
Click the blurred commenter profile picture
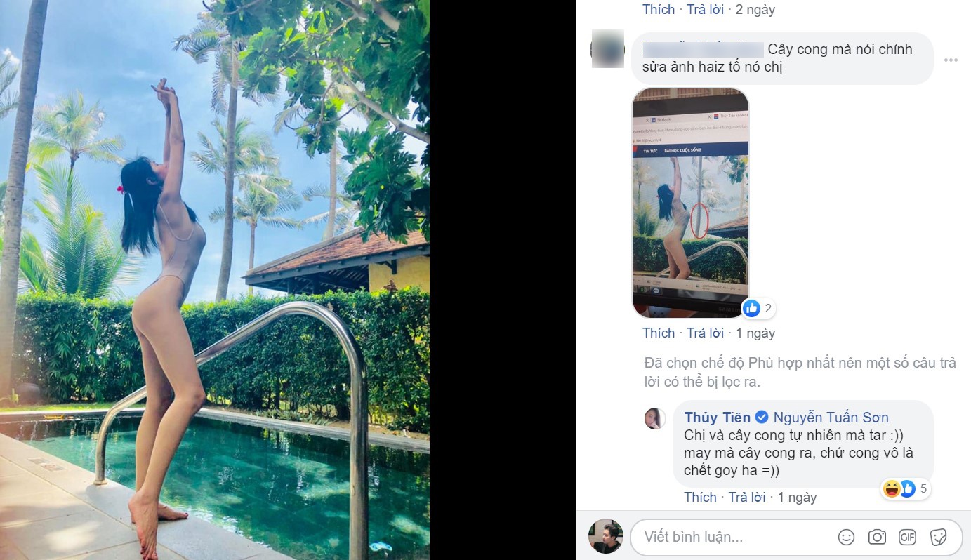click(607, 49)
